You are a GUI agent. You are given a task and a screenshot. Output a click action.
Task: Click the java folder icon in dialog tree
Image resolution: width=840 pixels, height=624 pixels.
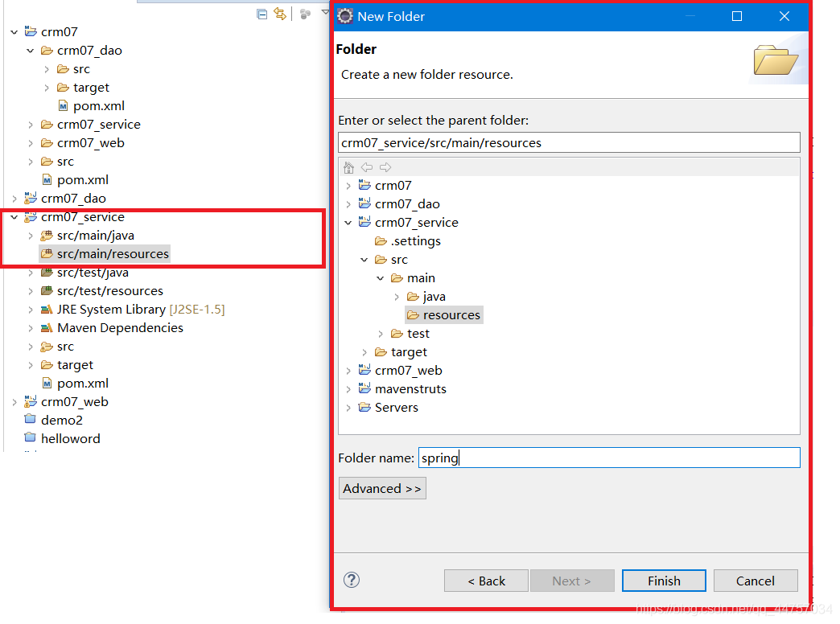(413, 297)
